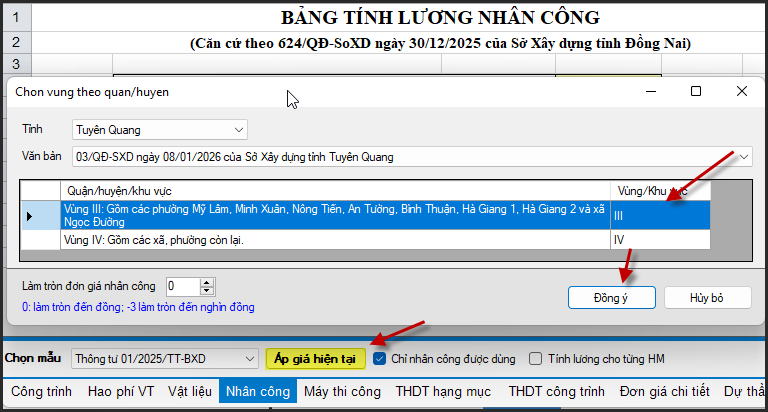Select the Vùng IV row for remaining communes
This screenshot has height=412, width=768.
pyautogui.click(x=335, y=240)
